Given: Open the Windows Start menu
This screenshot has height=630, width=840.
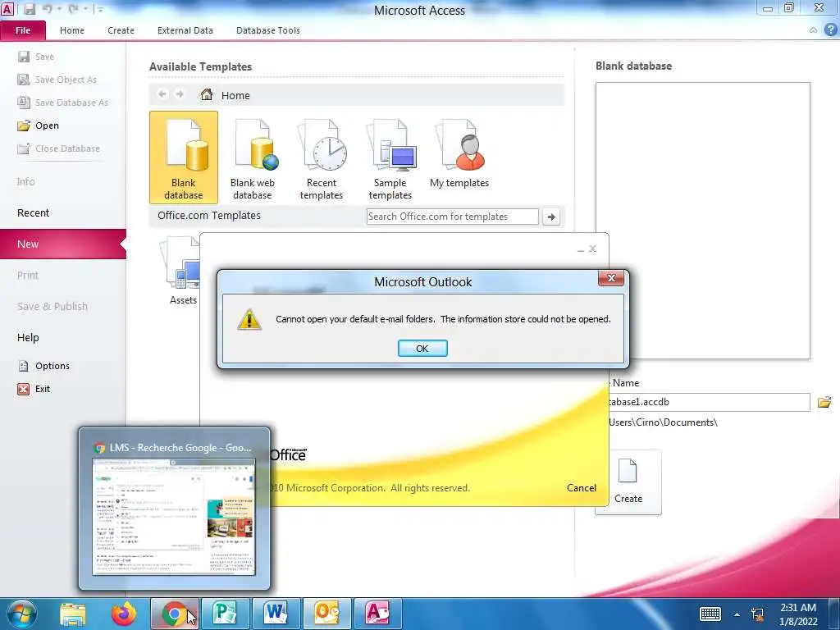Looking at the screenshot, I should [21, 614].
